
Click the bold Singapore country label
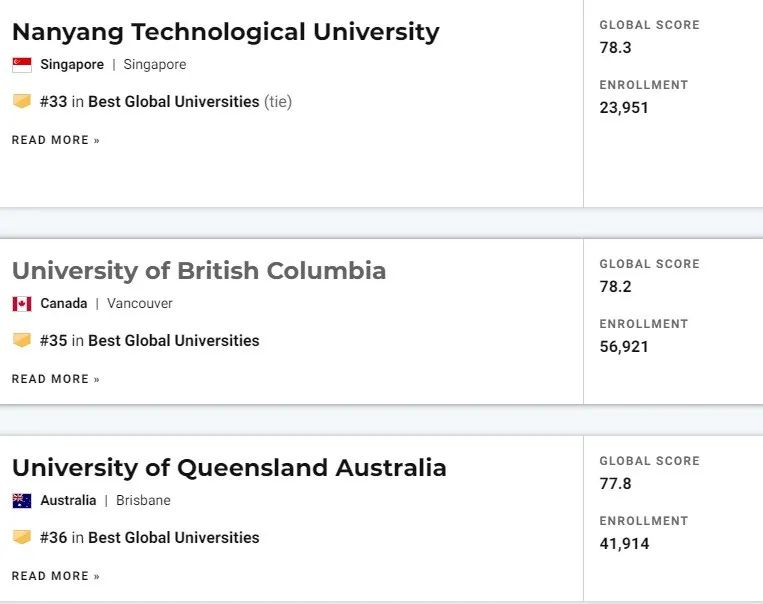tap(72, 65)
